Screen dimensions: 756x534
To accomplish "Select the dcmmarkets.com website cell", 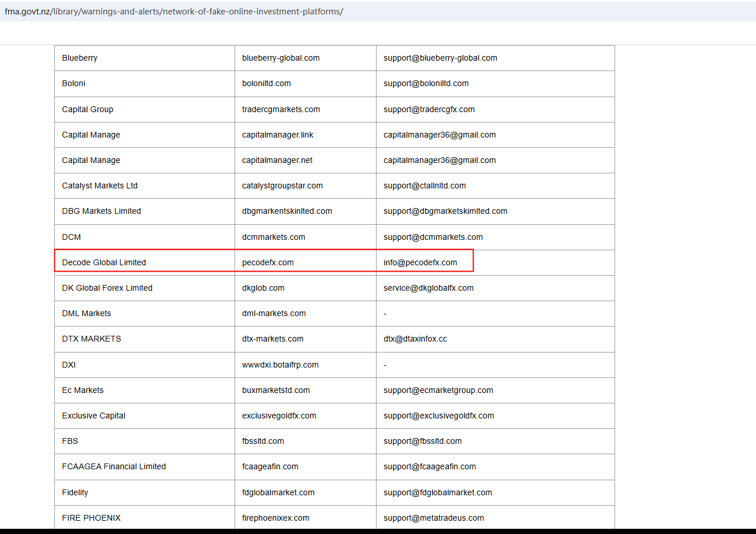I will click(x=274, y=237).
